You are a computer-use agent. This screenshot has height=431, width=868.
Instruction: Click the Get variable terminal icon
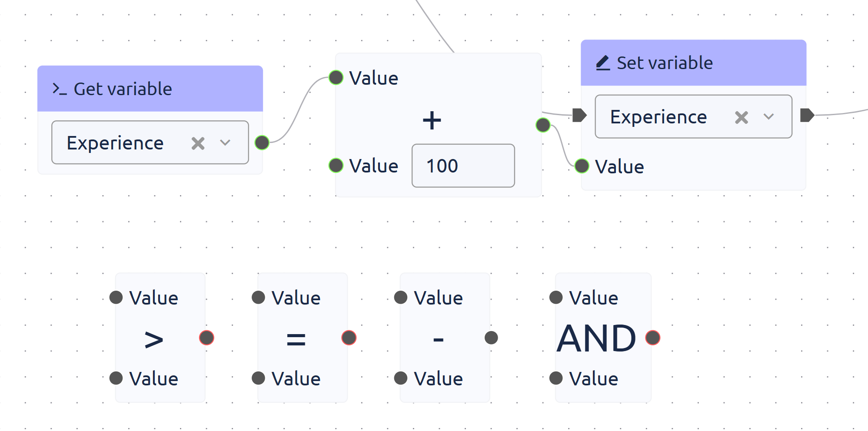pyautogui.click(x=59, y=89)
